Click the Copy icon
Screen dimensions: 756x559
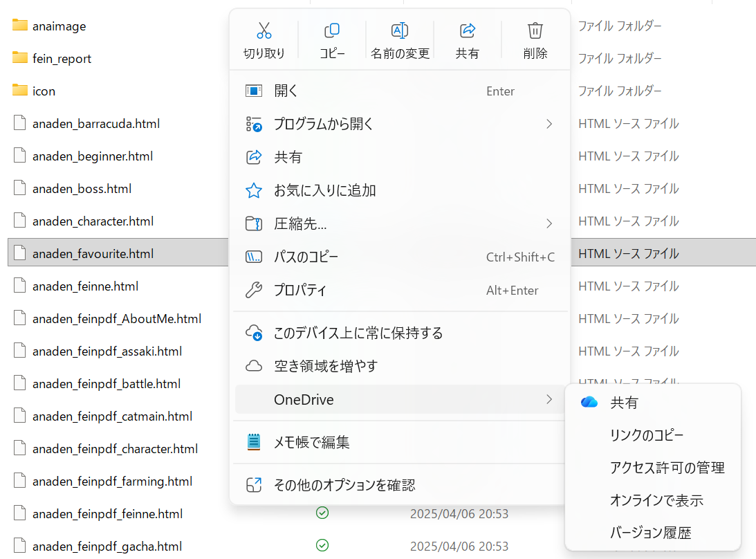click(x=332, y=30)
